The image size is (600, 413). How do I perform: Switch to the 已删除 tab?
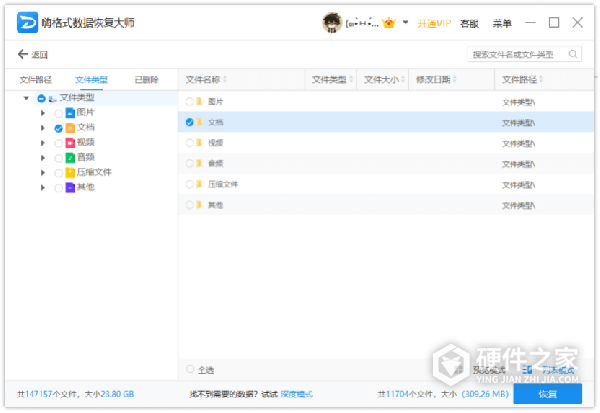tap(146, 80)
